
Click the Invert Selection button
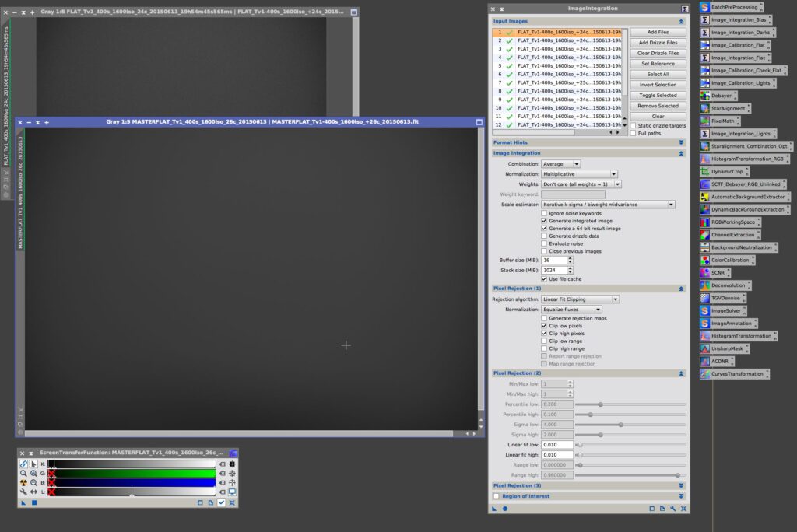point(658,85)
